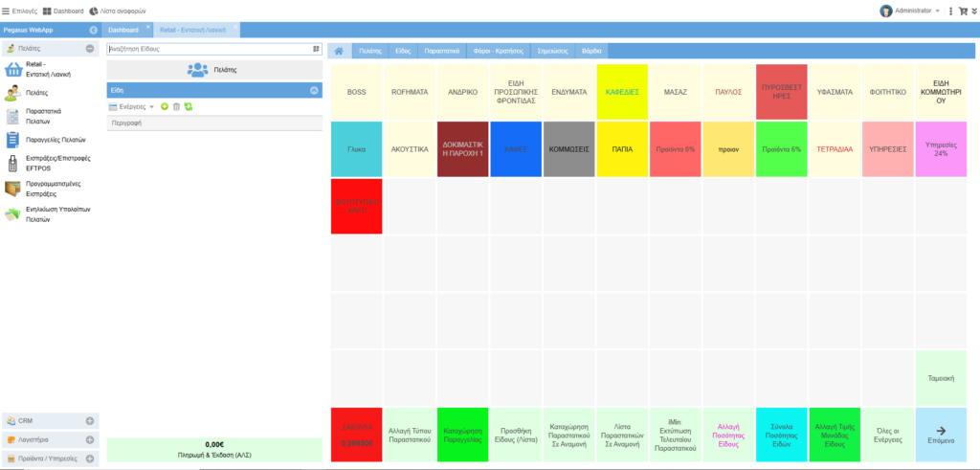The height and width of the screenshot is (470, 980).
Task: Open the Administrator user dropdown arrow
Action: click(938, 11)
